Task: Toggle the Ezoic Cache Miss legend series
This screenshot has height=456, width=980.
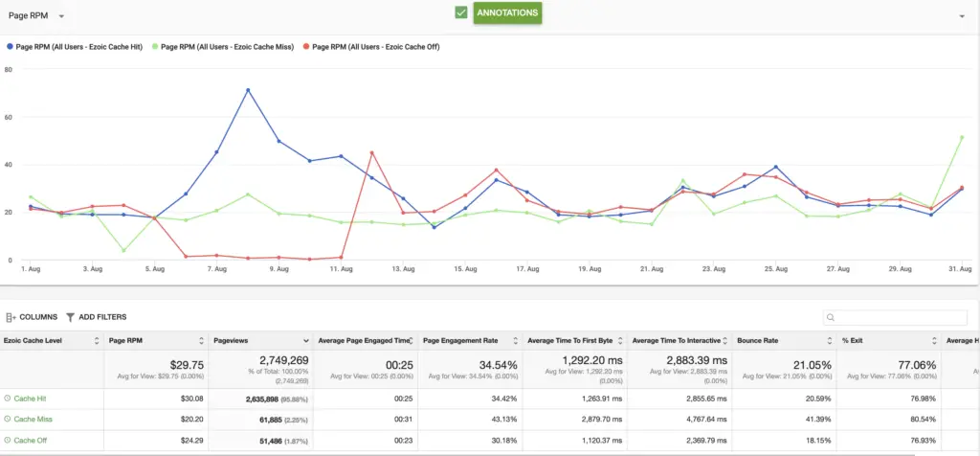Action: (223, 46)
